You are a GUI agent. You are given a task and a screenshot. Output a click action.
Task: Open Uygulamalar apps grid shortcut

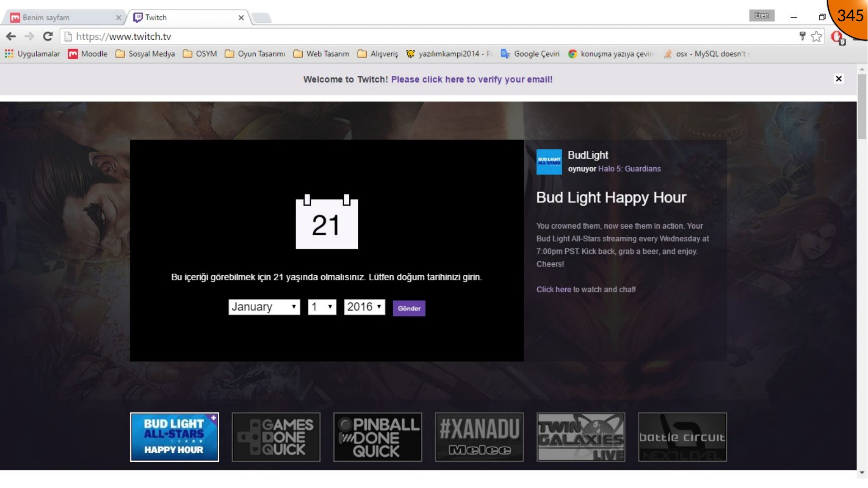coord(32,54)
